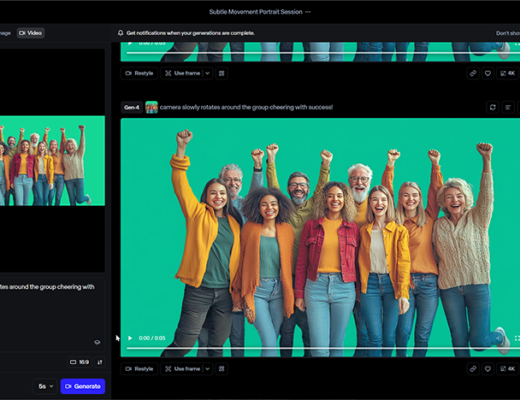Switch to the partly visible Image tab
This screenshot has width=520, height=400.
point(5,33)
